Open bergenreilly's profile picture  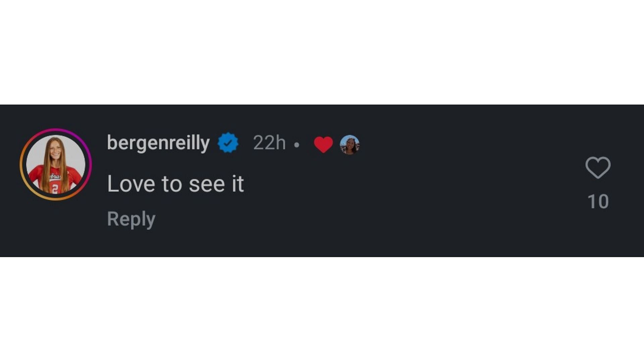click(x=56, y=164)
